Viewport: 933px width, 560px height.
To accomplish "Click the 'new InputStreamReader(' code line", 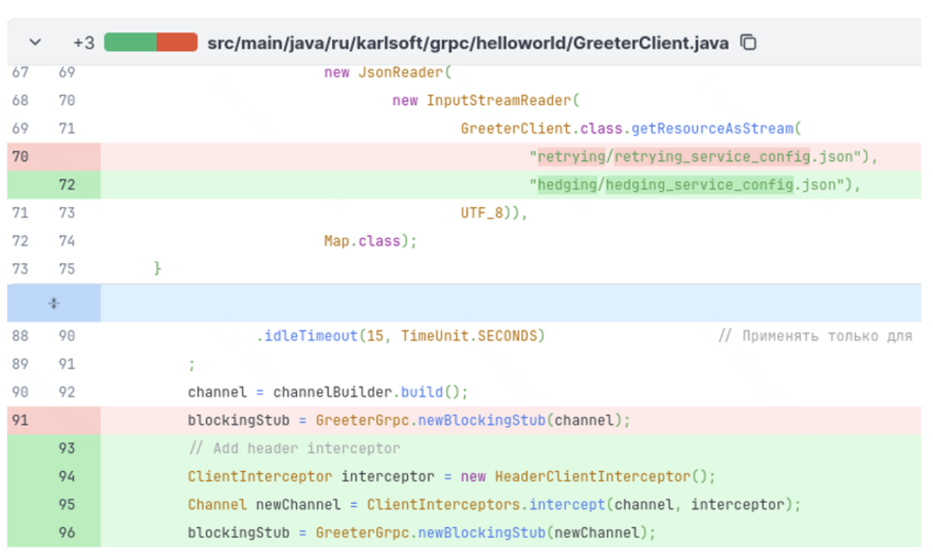I will tap(486, 100).
